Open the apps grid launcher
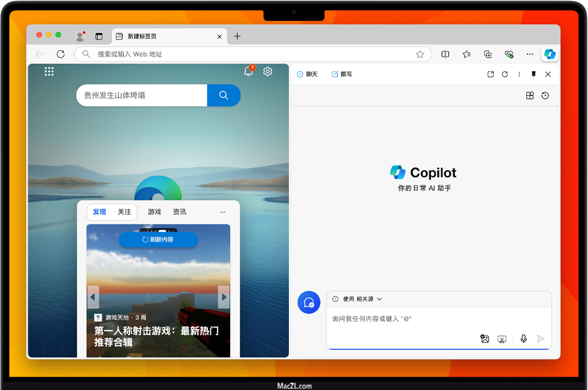588x390 pixels. 49,71
